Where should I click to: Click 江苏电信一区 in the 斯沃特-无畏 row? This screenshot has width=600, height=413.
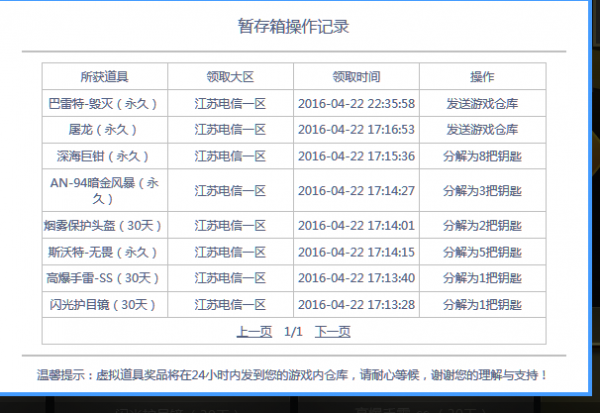[x=230, y=252]
